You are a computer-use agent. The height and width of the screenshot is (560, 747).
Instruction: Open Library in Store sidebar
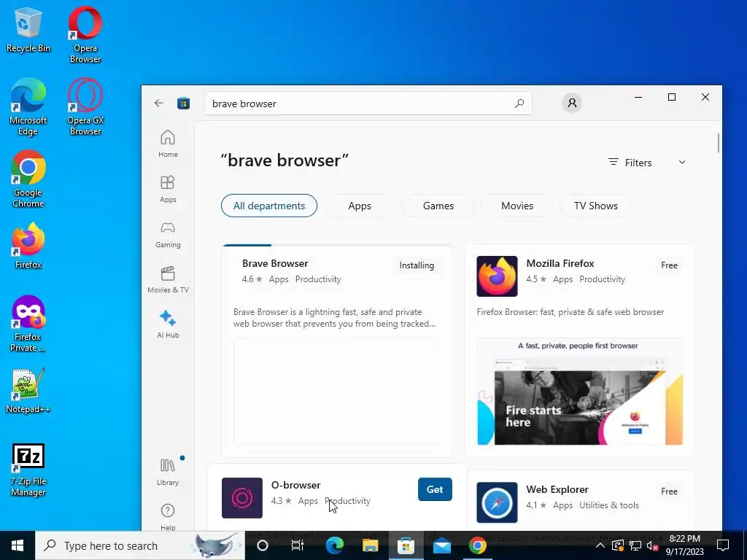coord(168,472)
